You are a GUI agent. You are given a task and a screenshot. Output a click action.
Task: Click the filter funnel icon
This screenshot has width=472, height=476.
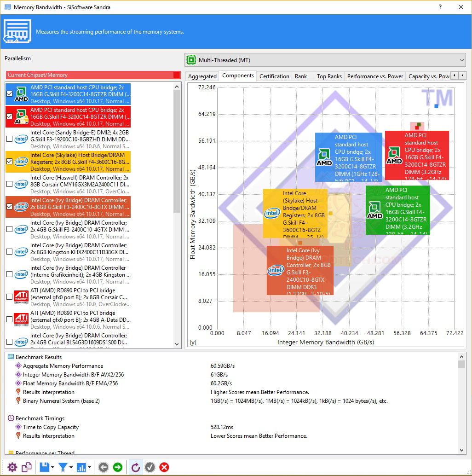point(63,467)
